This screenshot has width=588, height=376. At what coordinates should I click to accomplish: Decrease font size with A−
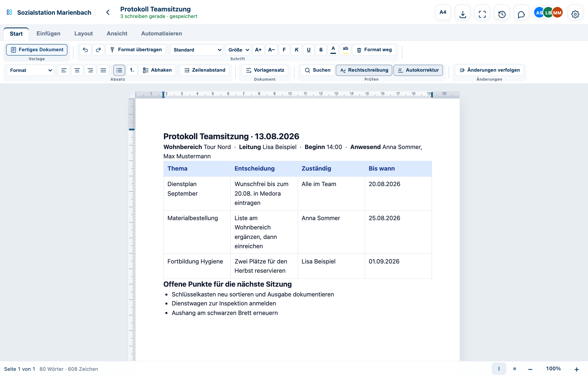[271, 50]
